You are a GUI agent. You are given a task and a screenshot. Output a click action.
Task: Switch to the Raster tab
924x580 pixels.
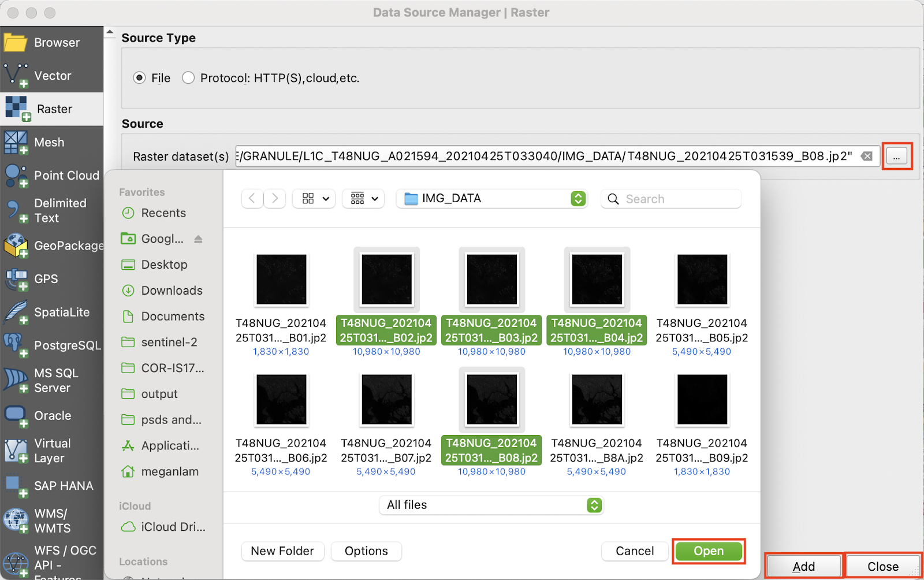(x=52, y=109)
